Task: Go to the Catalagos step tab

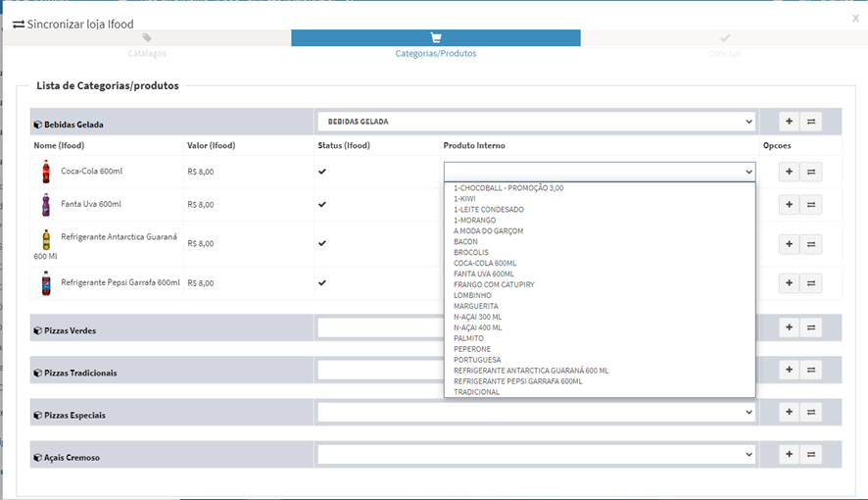Action: click(x=147, y=45)
